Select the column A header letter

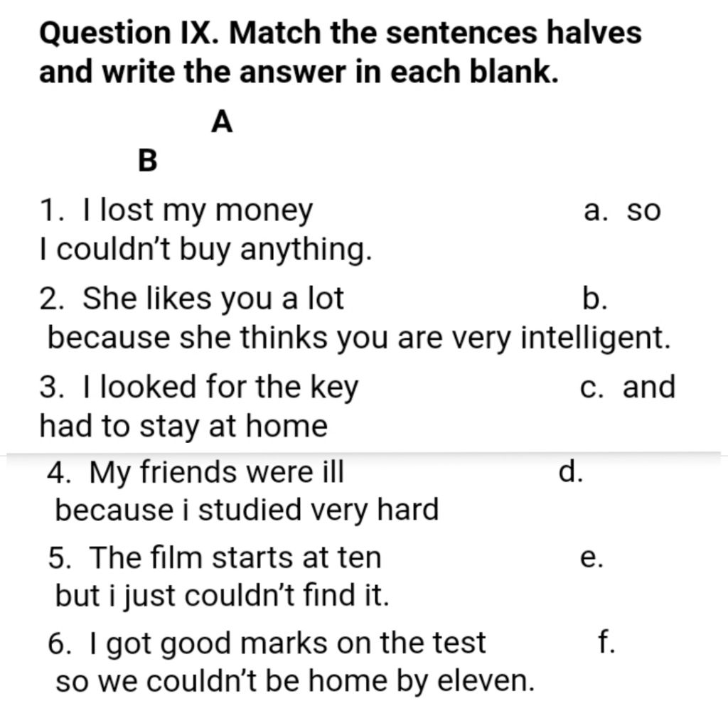click(x=222, y=122)
